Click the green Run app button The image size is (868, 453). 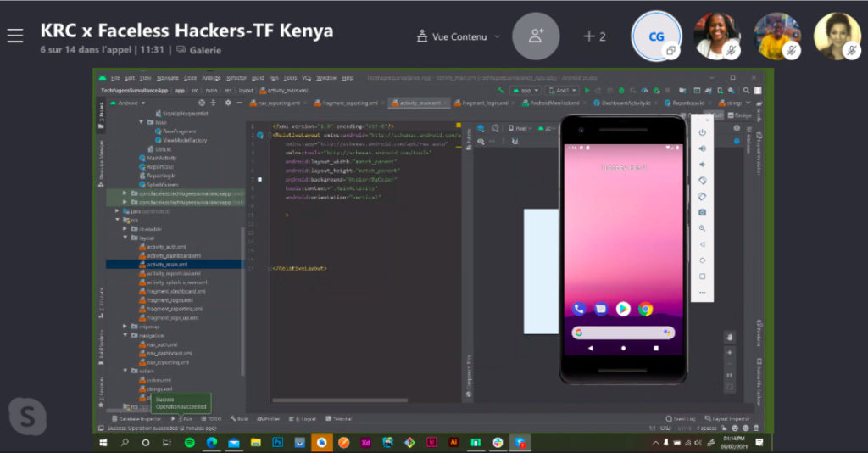pos(587,90)
